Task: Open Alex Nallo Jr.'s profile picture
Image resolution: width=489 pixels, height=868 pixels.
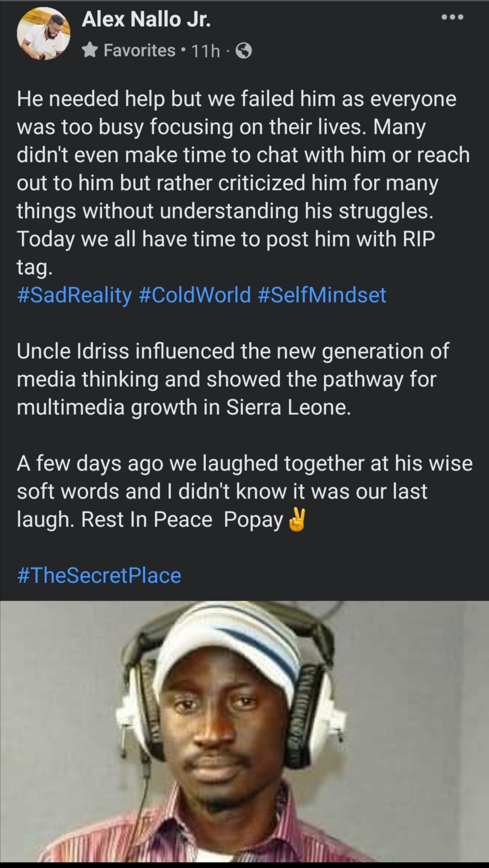Action: (x=43, y=34)
